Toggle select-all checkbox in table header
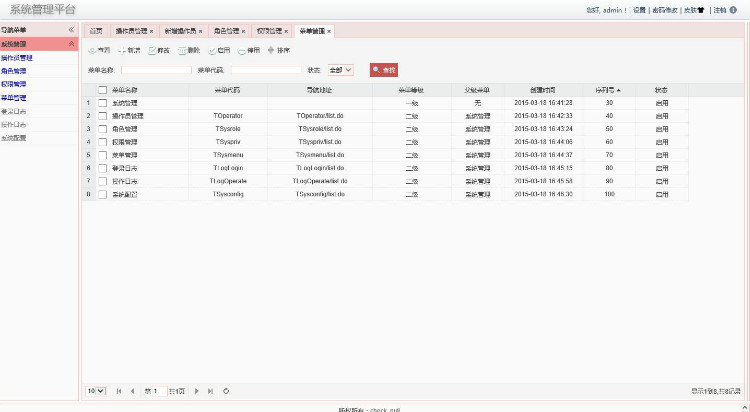The image size is (750, 412). pos(102,90)
